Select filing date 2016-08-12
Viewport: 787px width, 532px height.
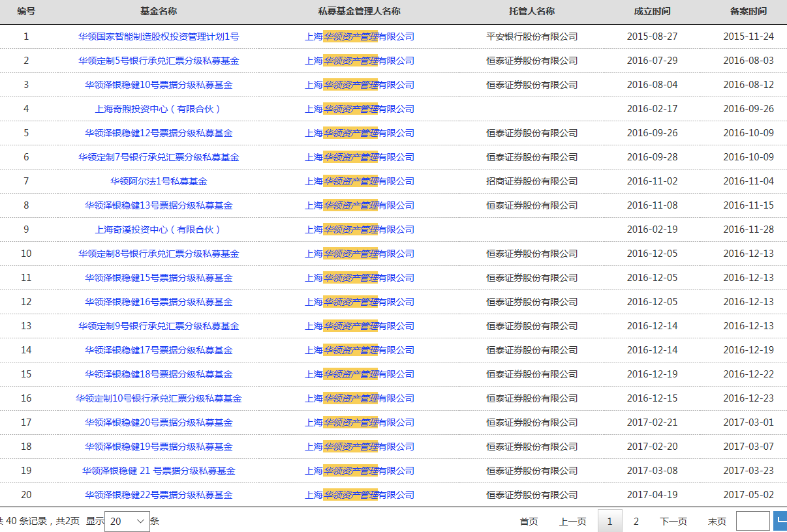[748, 85]
